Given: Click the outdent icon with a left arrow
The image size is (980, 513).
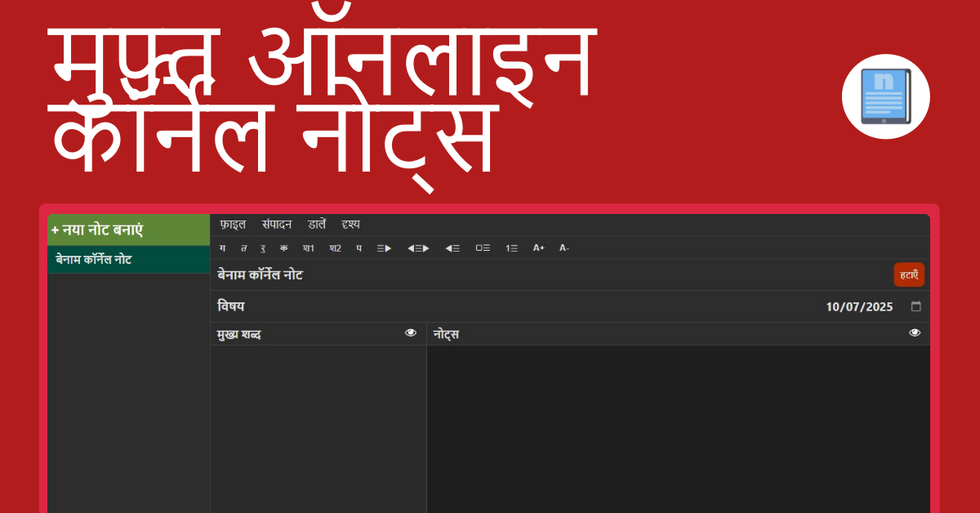Looking at the screenshot, I should coord(452,248).
